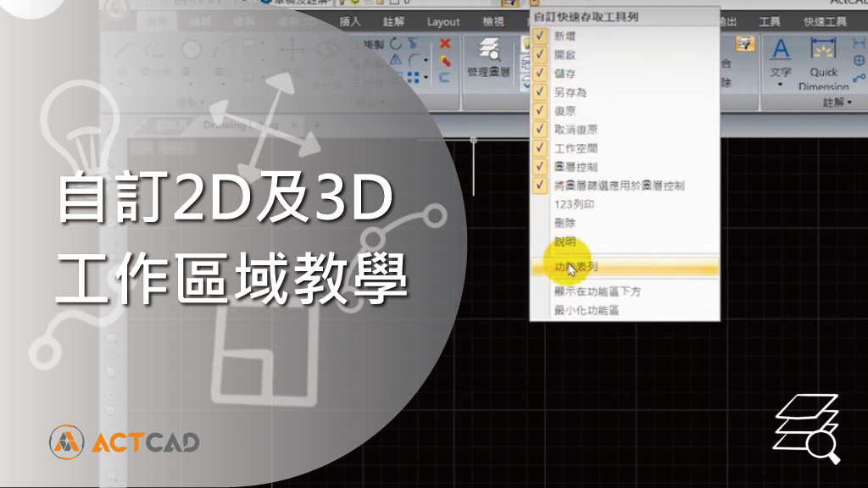Open the dropdown arrow under 圓弧
868x488 pixels.
(x=224, y=85)
